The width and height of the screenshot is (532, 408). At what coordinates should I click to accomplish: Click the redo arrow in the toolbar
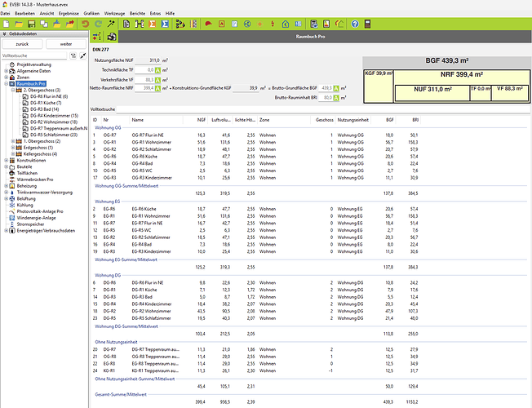click(x=98, y=24)
